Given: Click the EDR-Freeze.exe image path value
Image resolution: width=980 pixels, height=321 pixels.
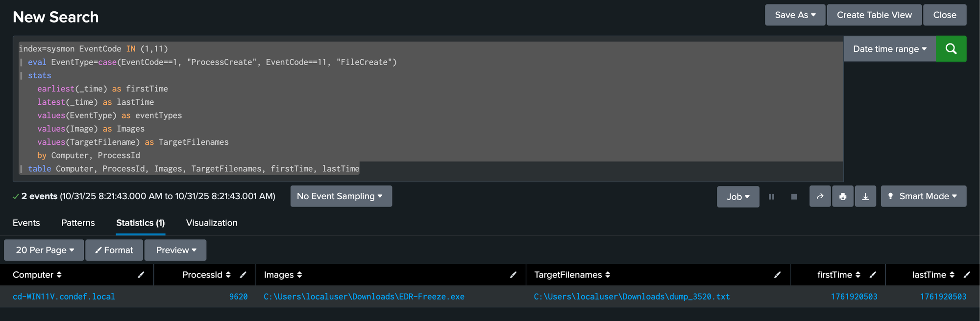Looking at the screenshot, I should (x=364, y=297).
